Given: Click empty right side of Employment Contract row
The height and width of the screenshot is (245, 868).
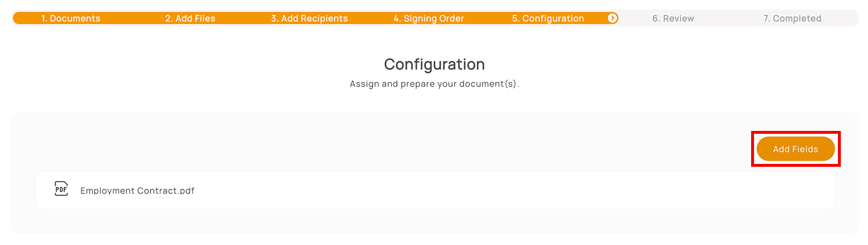Looking at the screenshot, I should (579, 190).
